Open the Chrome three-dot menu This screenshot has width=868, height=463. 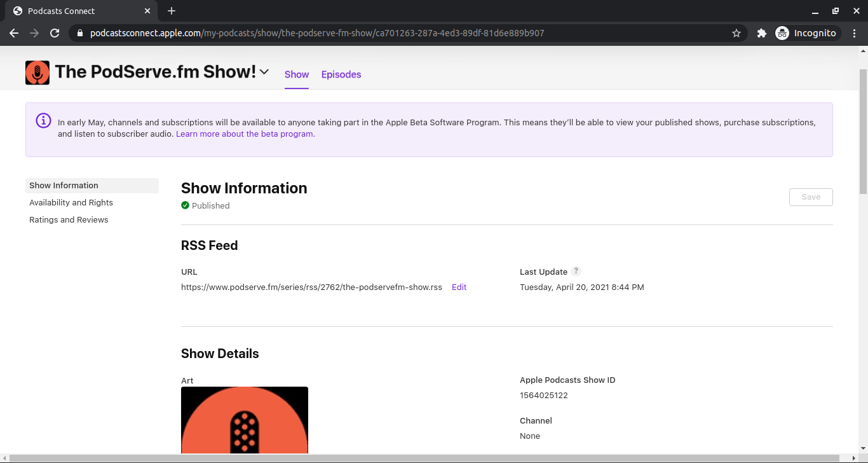pos(855,33)
